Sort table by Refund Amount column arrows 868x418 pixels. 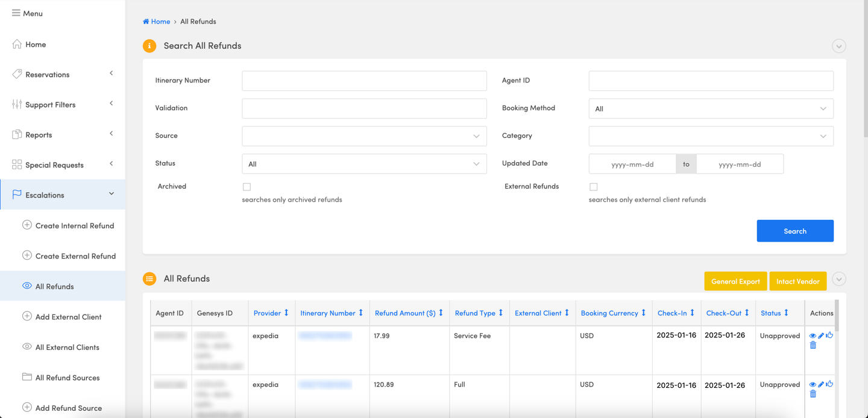point(441,313)
